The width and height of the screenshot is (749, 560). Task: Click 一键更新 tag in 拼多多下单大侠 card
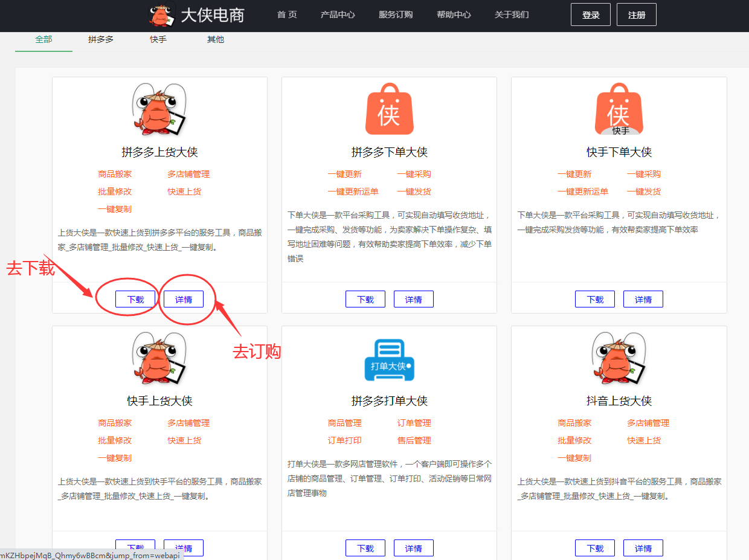345,174
